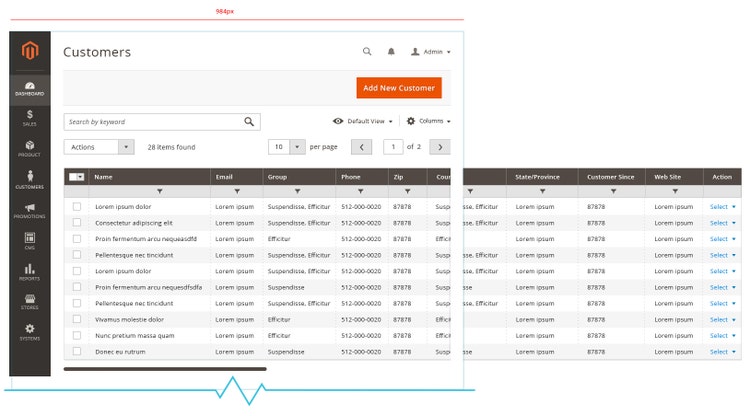This screenshot has width=750, height=416.
Task: Go to the next page arrow
Action: pos(440,147)
